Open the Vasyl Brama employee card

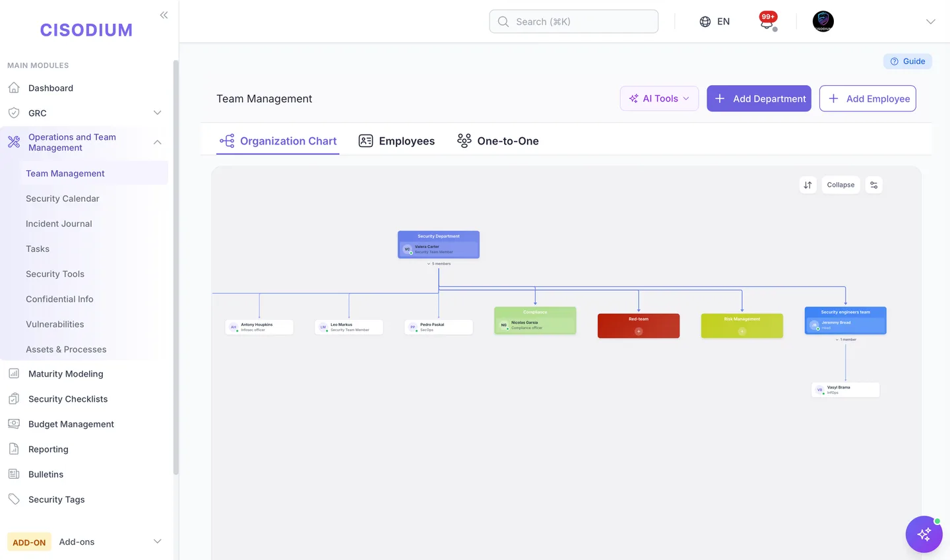point(846,390)
